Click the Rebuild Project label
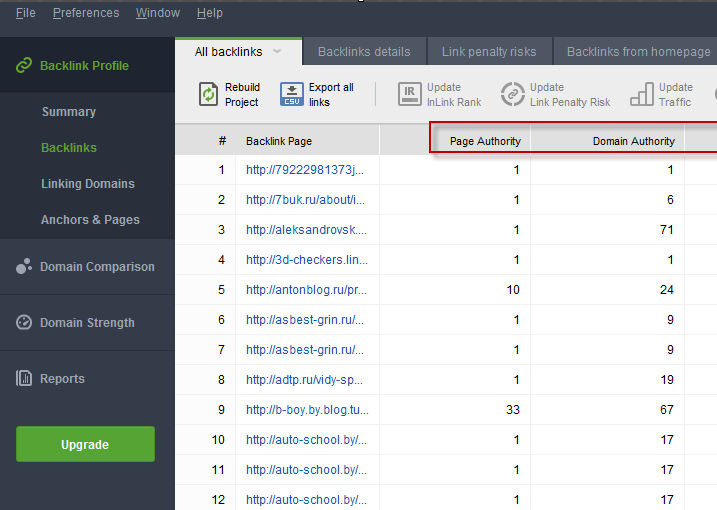The width and height of the screenshot is (717, 510). [242, 95]
